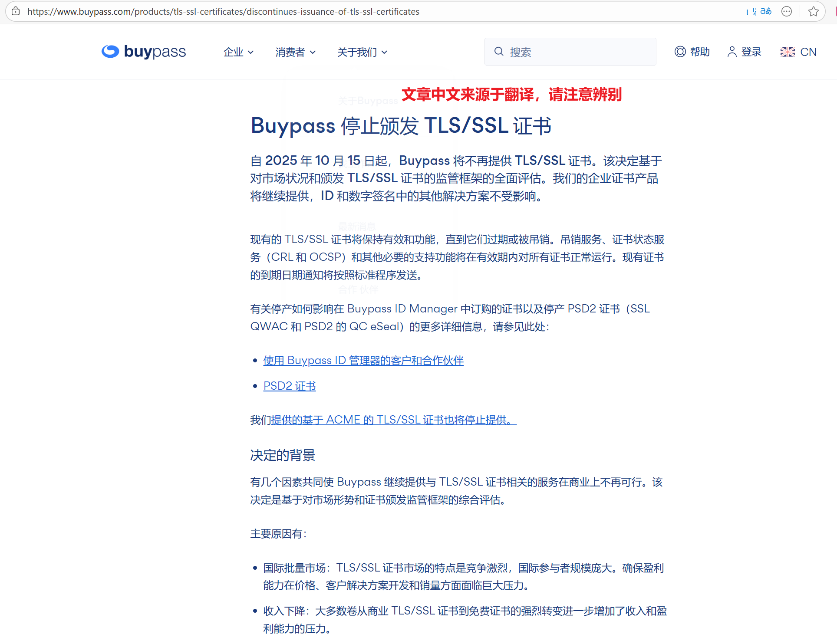This screenshot has width=837, height=644.
Task: Click the 国际批量市场 bullet text
Action: tap(463, 576)
